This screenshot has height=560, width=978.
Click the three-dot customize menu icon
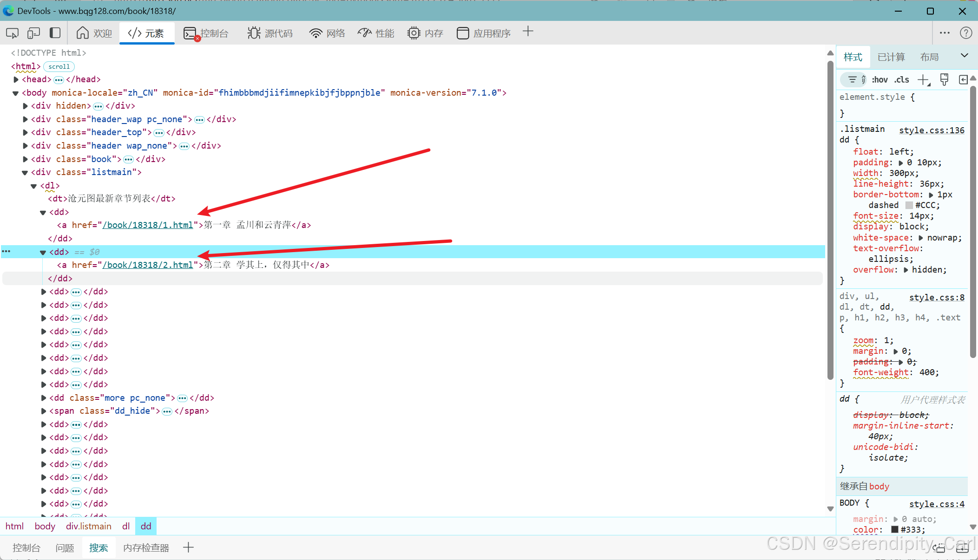click(x=945, y=33)
